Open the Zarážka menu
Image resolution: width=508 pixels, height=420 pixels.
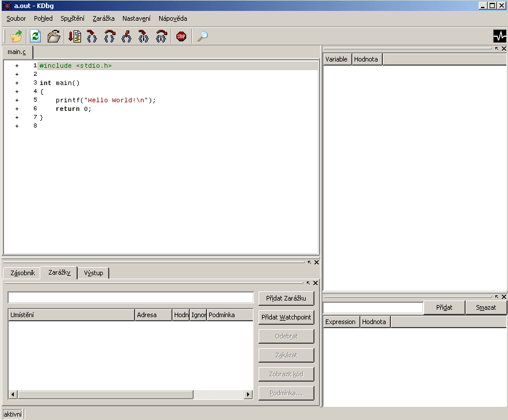tap(103, 18)
